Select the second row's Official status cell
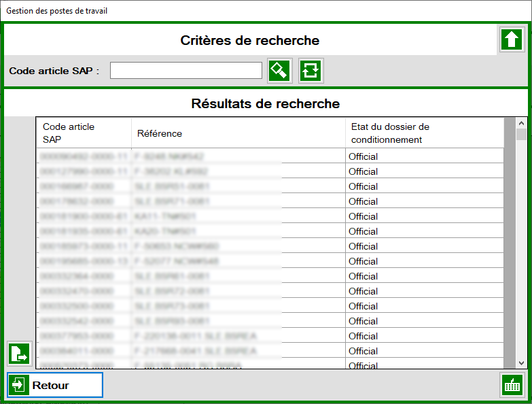532x404 pixels. [425, 171]
